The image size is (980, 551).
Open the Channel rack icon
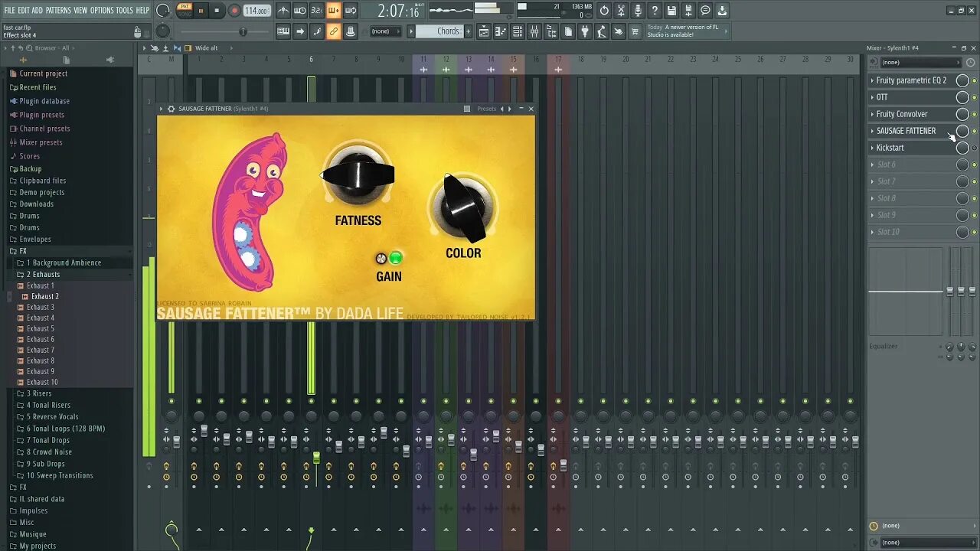[517, 31]
